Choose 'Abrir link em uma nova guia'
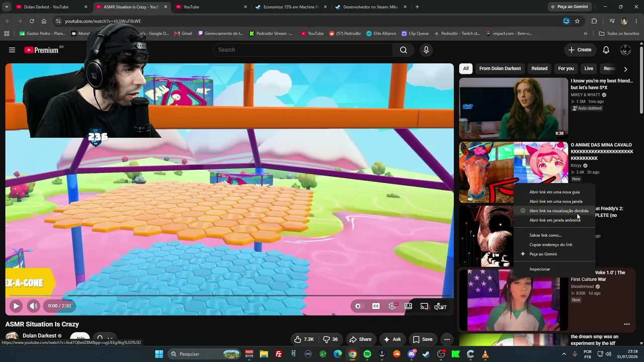Viewport: 644px width, 362px height. click(x=554, y=192)
